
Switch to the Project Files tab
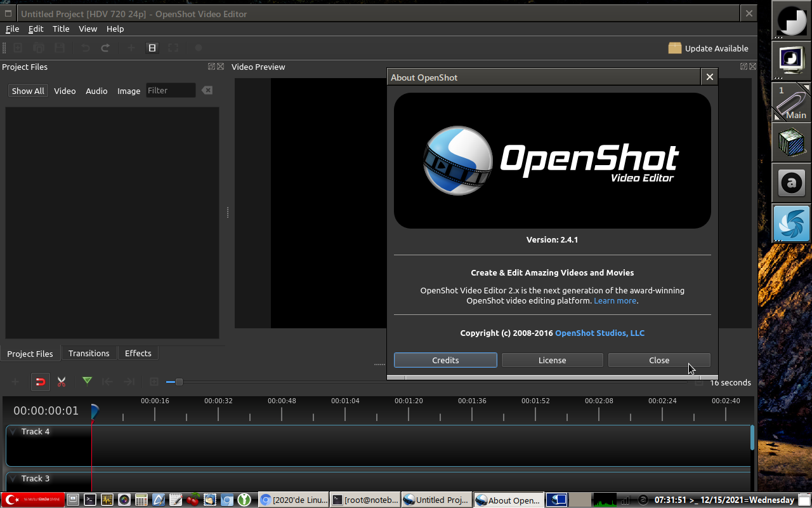point(30,354)
